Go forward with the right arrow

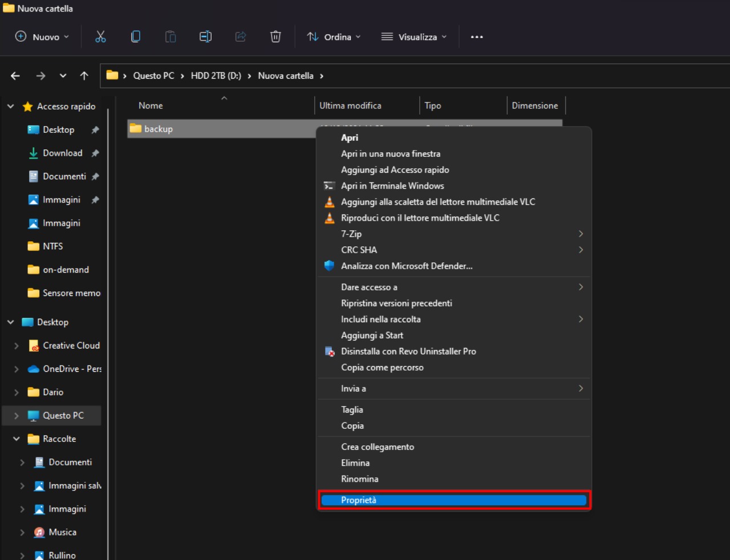(40, 76)
